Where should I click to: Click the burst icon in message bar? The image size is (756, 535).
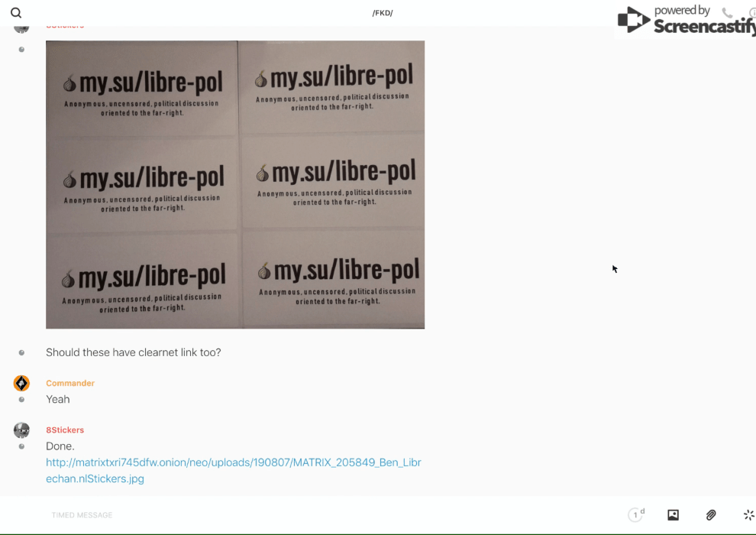[748, 515]
